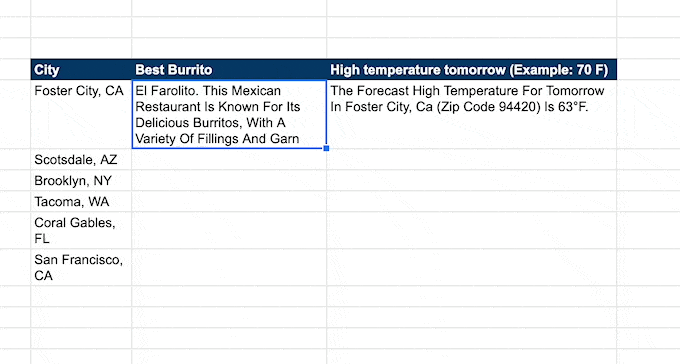Select empty Best Burrito cell for Coral Gables
The image size is (680, 364).
click(x=229, y=230)
